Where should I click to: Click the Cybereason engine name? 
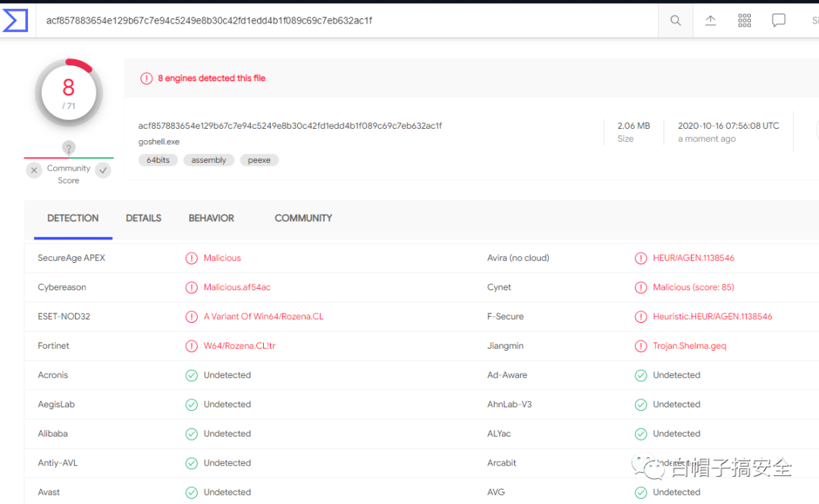[61, 287]
